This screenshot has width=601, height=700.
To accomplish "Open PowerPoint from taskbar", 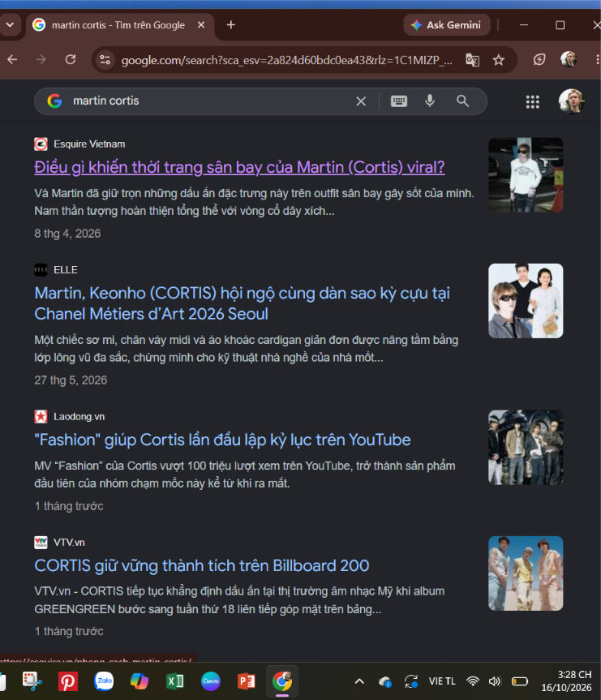I will [x=247, y=681].
